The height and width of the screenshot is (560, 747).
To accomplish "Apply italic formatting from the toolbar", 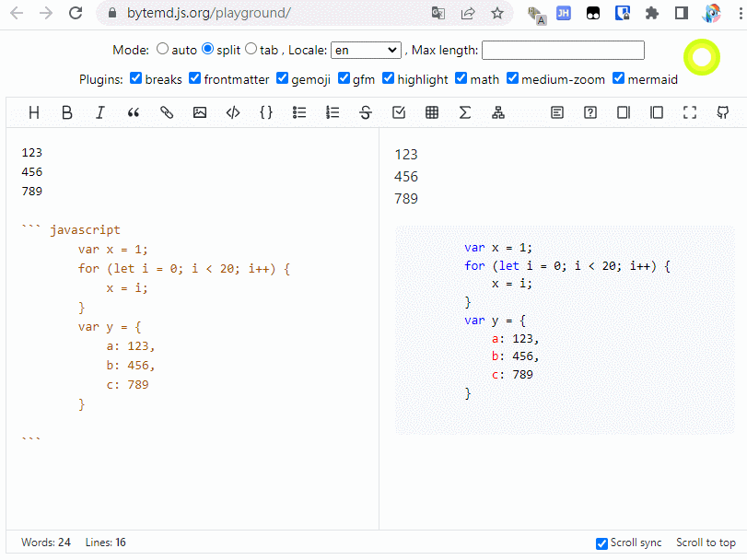I will [x=100, y=113].
